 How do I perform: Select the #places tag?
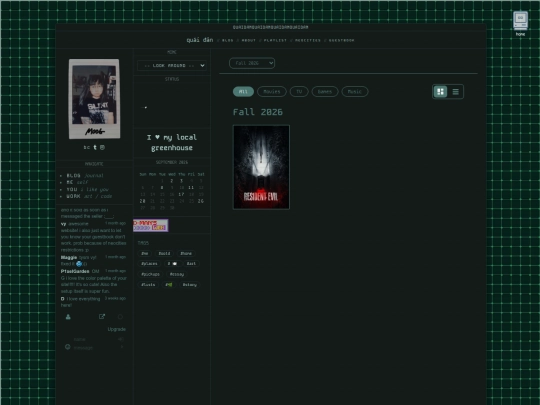[149, 264]
